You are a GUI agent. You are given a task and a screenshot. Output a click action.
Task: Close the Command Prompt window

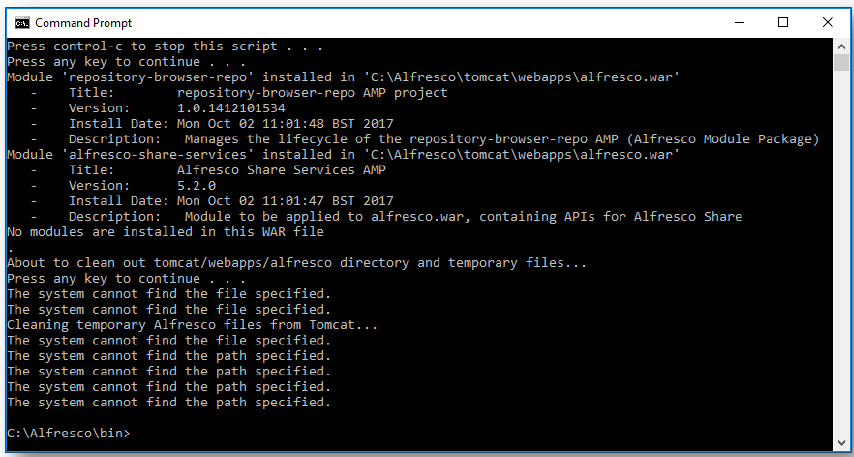click(829, 22)
